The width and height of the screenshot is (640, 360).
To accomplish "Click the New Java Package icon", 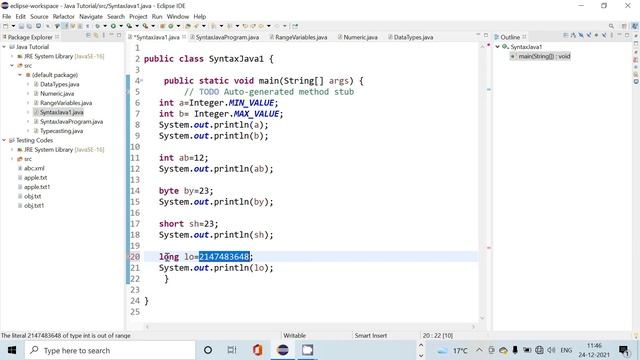I will [162, 26].
